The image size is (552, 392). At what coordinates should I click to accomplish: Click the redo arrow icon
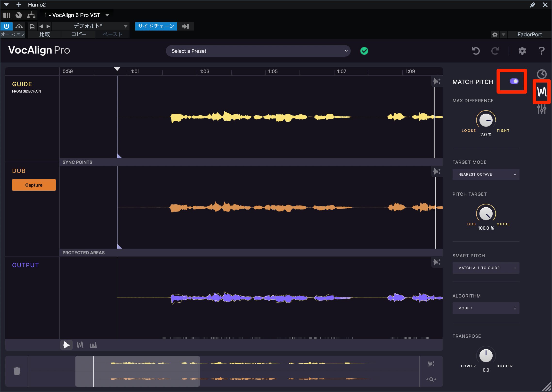pyautogui.click(x=495, y=51)
